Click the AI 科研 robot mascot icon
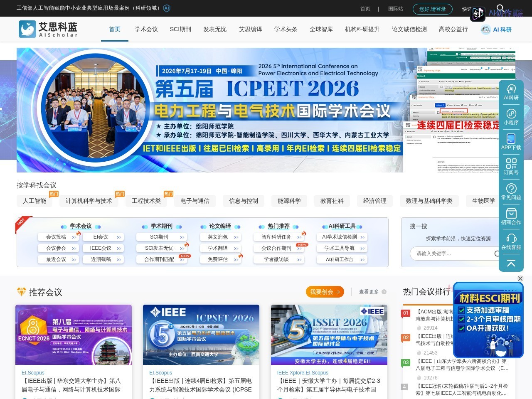Screen dimensions: 532x399 [x=485, y=30]
